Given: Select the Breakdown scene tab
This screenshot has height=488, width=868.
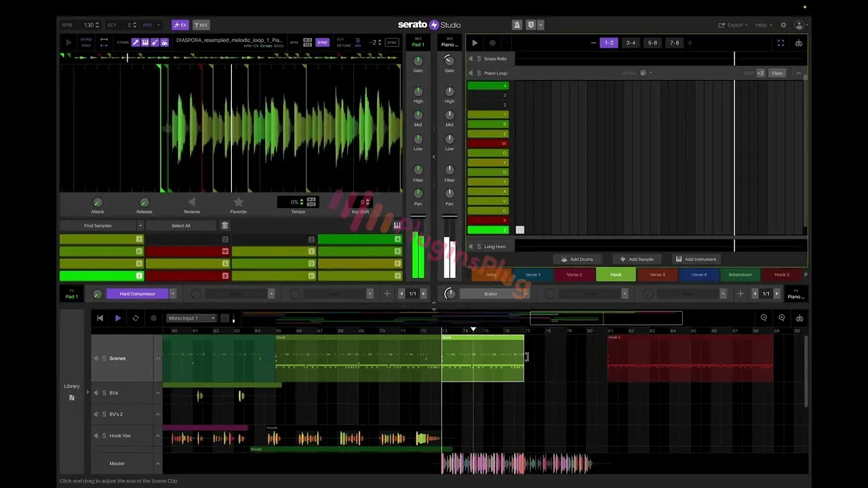Looking at the screenshot, I should coord(740,274).
